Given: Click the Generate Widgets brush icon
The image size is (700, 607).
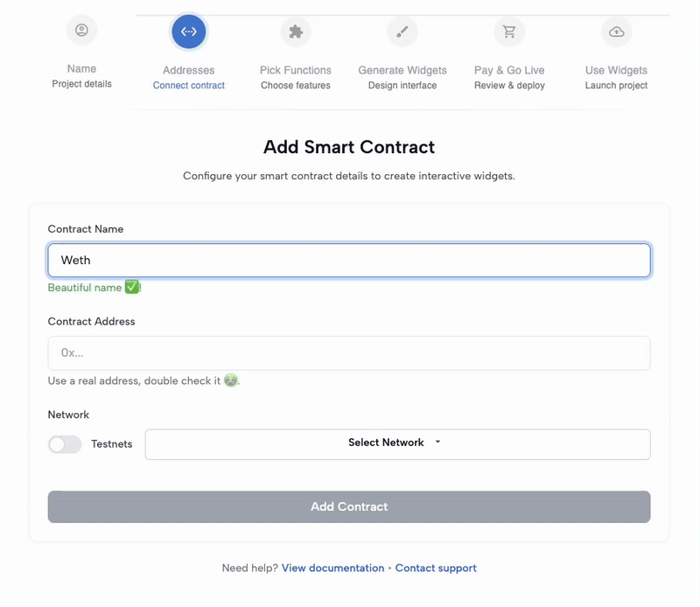Looking at the screenshot, I should point(402,31).
